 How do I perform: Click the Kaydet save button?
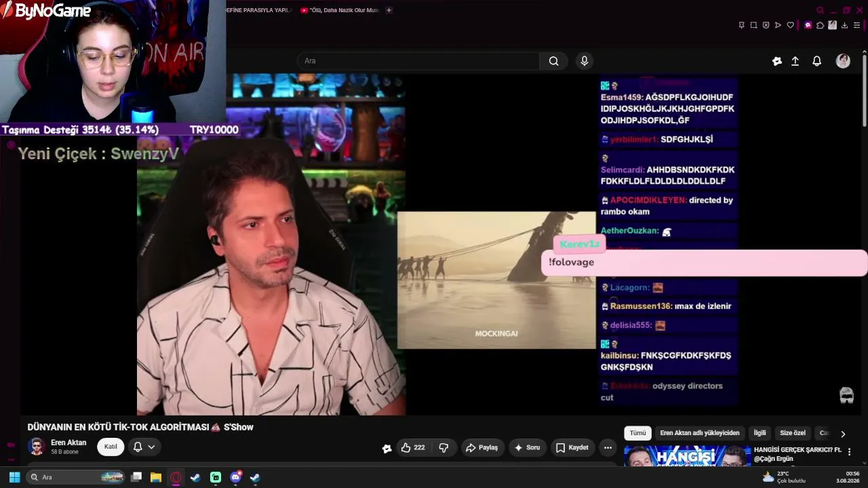point(572,447)
